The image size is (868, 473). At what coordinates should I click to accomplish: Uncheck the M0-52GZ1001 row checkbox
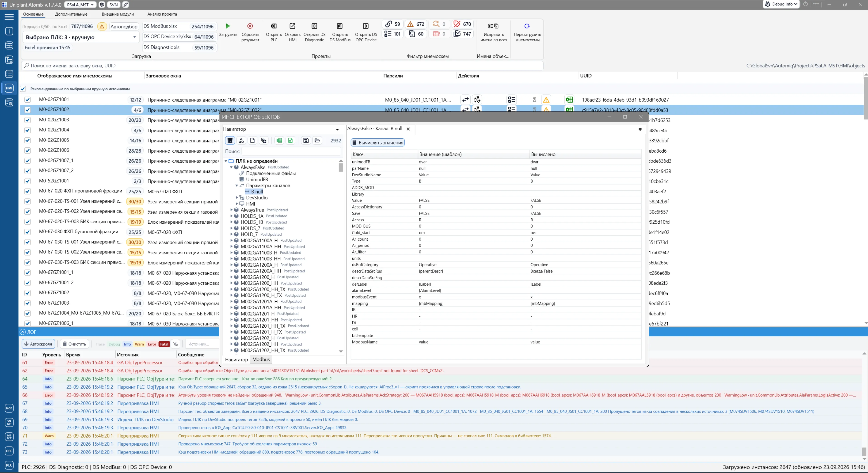click(28, 181)
